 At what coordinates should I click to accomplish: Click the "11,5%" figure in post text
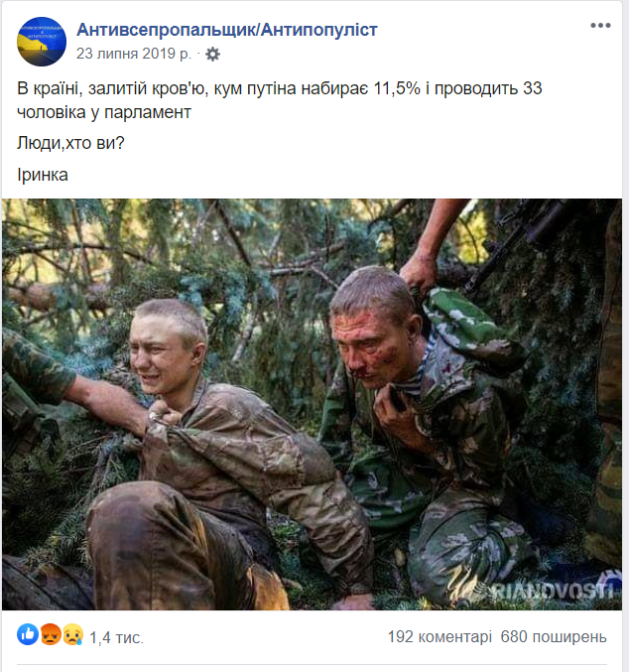pyautogui.click(x=397, y=88)
